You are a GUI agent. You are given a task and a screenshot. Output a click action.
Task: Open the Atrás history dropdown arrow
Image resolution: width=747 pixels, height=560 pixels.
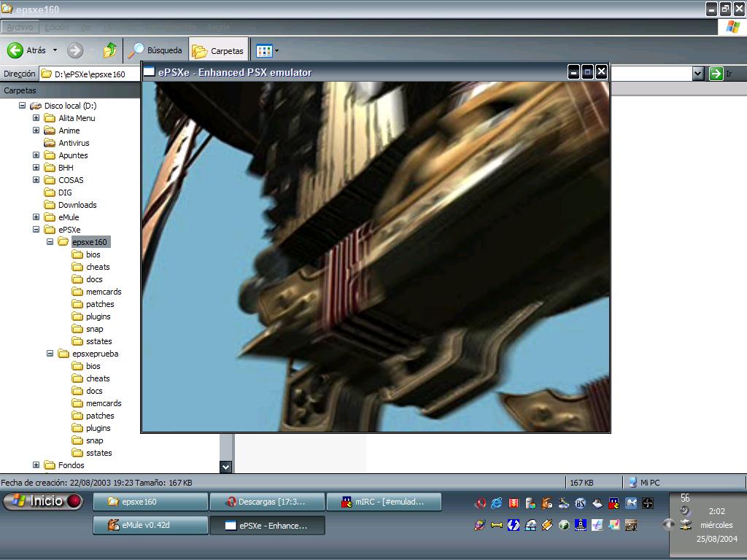coord(55,50)
